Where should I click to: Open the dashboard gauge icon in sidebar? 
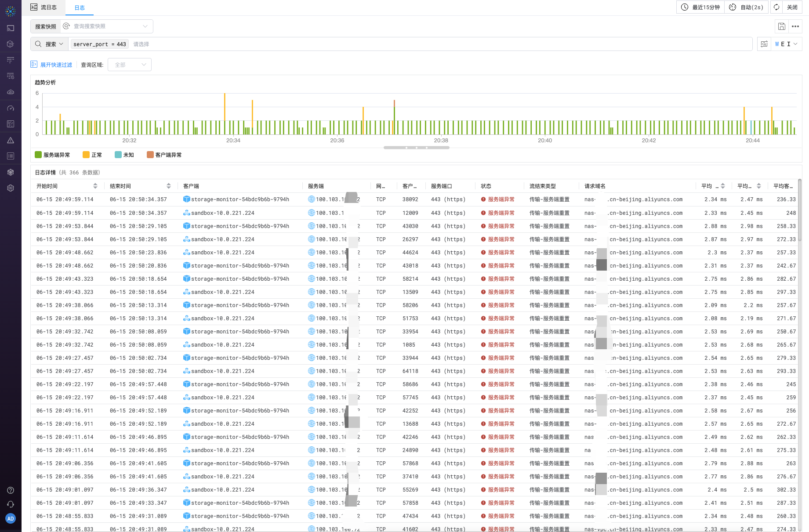click(x=11, y=108)
